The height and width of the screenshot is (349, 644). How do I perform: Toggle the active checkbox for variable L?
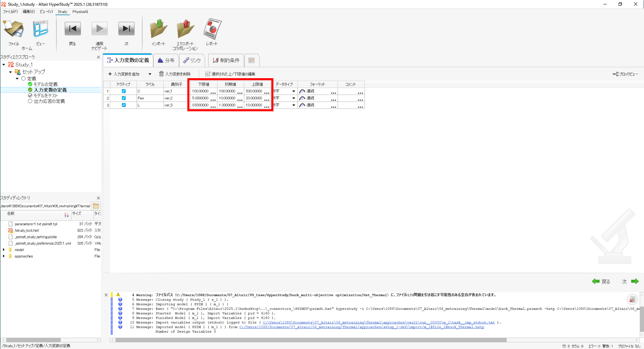pyautogui.click(x=124, y=105)
